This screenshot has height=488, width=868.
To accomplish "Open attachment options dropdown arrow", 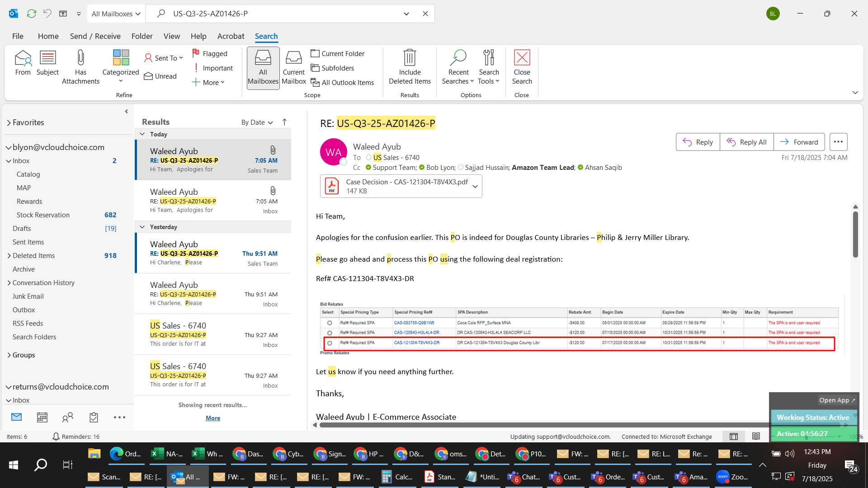I will (475, 186).
